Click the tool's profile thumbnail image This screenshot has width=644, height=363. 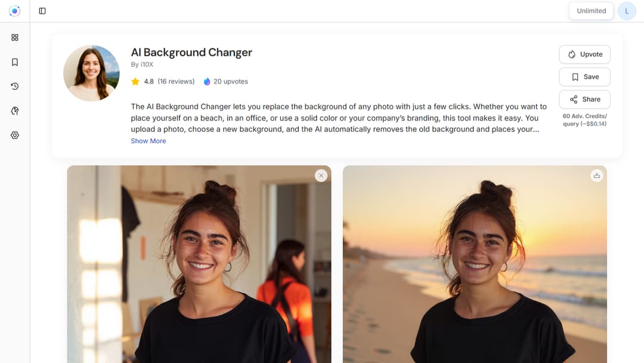(91, 73)
